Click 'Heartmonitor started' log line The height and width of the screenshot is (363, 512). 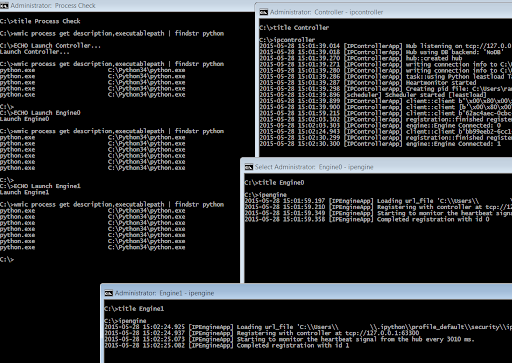(368, 83)
